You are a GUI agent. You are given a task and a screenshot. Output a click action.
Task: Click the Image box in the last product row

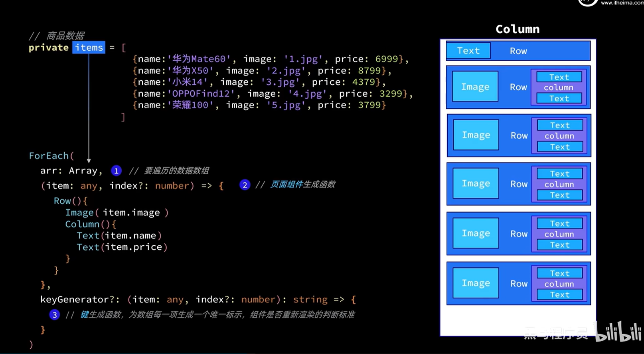pos(476,283)
